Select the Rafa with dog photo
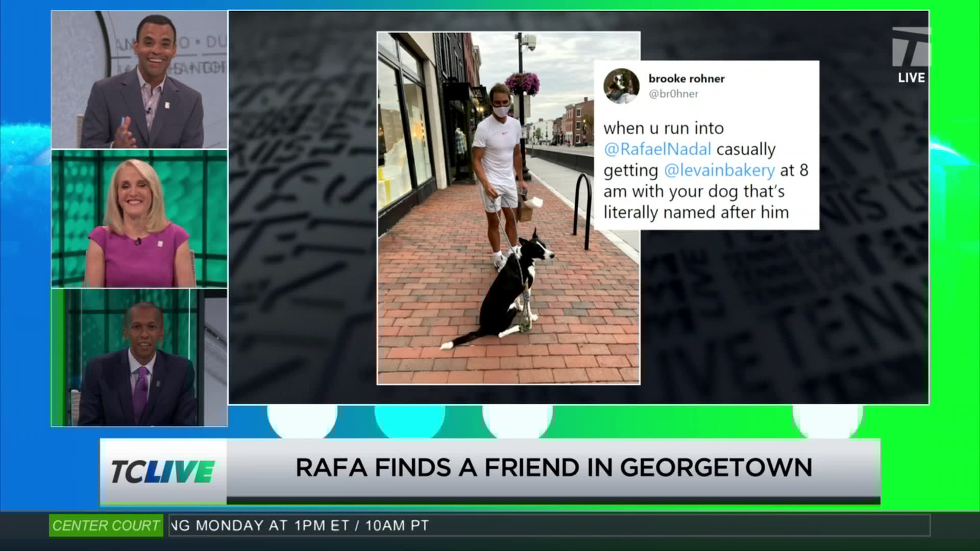Image resolution: width=980 pixels, height=551 pixels. pos(508,208)
